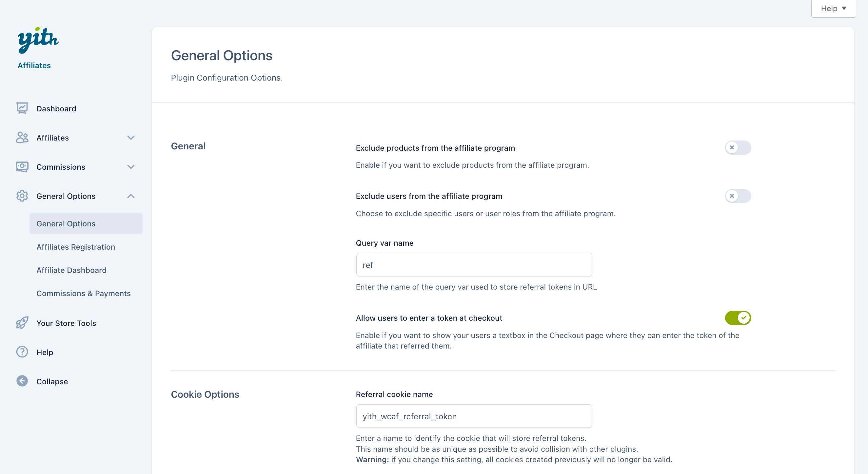868x474 pixels.
Task: Expand the Affiliates sidebar submenu chevron
Action: pyautogui.click(x=131, y=138)
